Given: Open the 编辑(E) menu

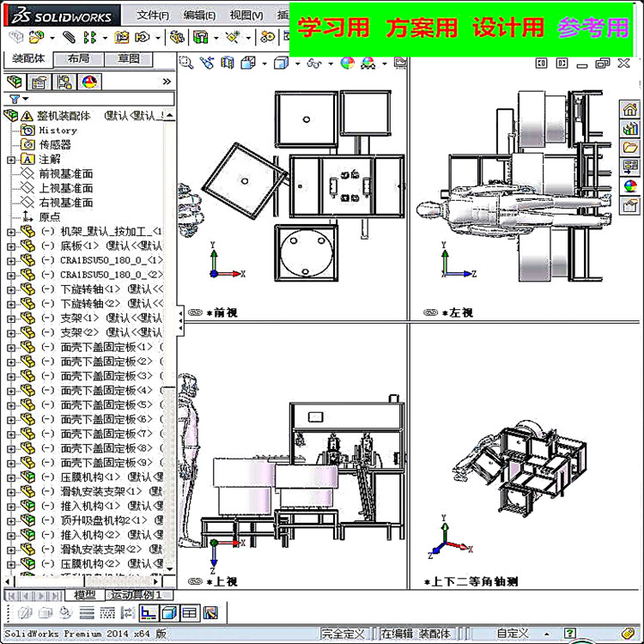Looking at the screenshot, I should point(199,15).
